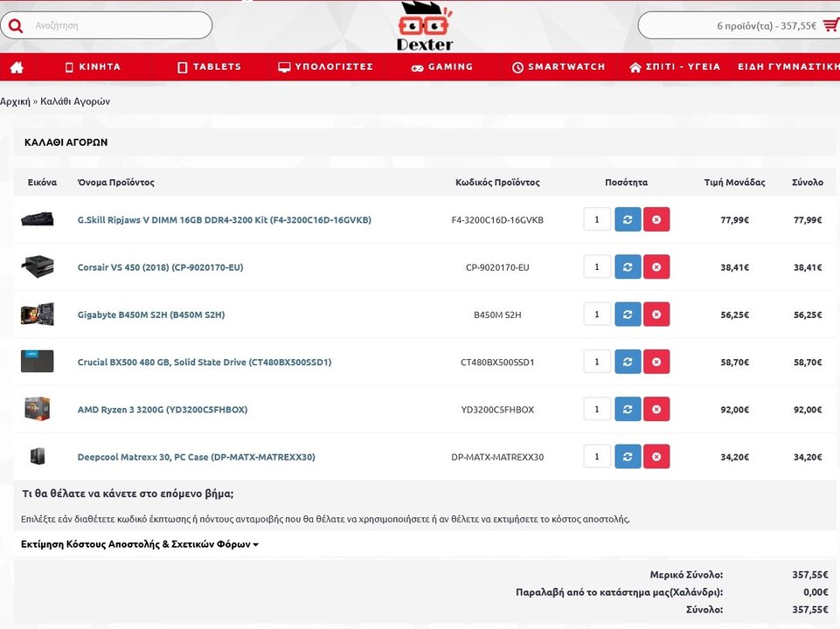Open the ΣΠΙΤΙ - ΥΓΕΙΑ menu
This screenshot has height=629, width=840.
[675, 67]
